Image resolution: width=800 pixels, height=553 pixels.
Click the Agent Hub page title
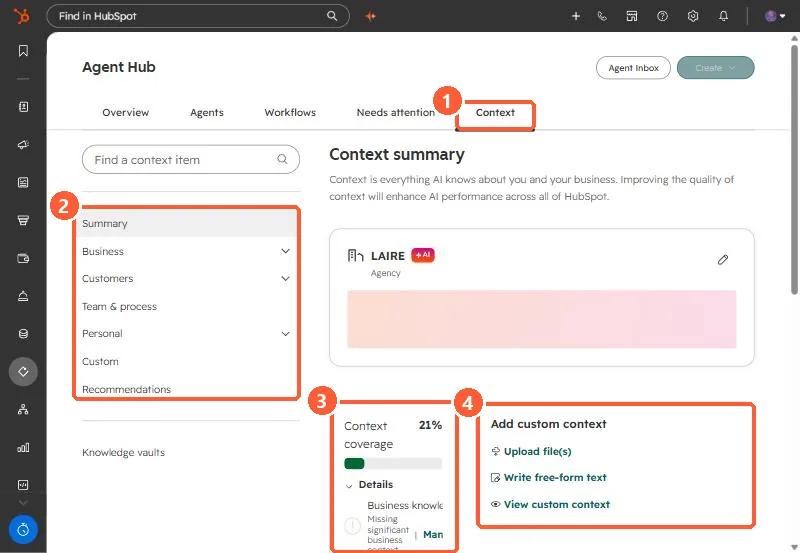pos(119,67)
